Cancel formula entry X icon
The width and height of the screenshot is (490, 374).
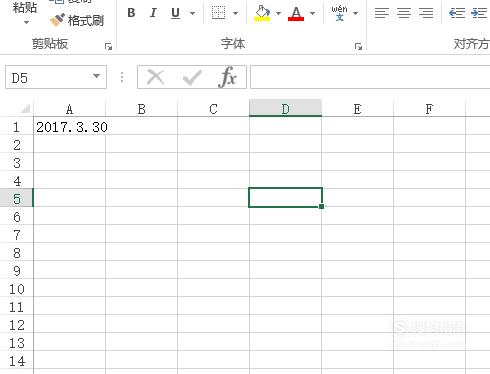coord(156,77)
